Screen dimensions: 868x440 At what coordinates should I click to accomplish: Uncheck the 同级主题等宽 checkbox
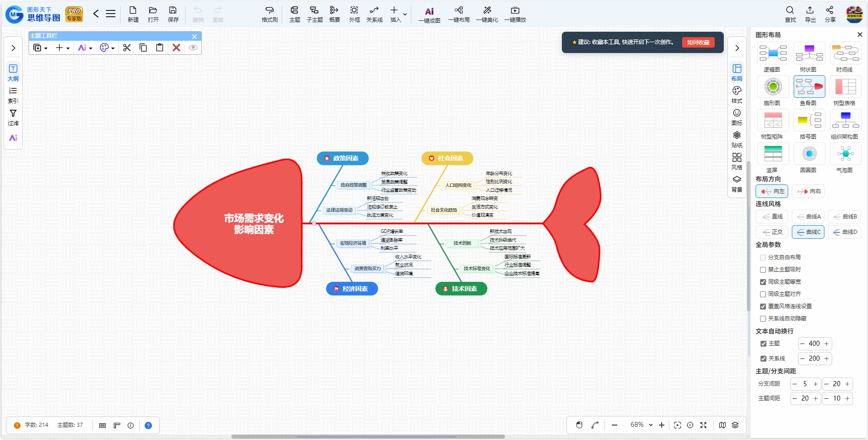[x=763, y=282]
